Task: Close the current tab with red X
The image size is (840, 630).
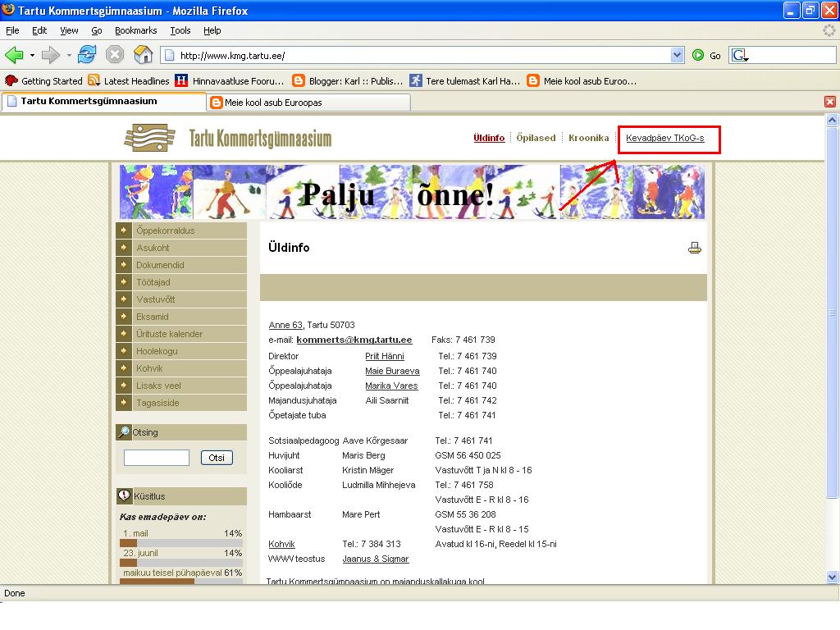Action: [x=830, y=102]
